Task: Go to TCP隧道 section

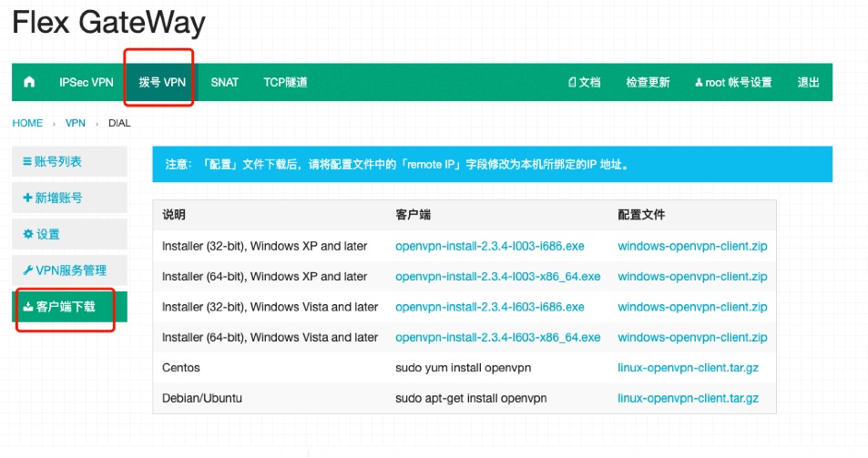Action: pos(285,83)
